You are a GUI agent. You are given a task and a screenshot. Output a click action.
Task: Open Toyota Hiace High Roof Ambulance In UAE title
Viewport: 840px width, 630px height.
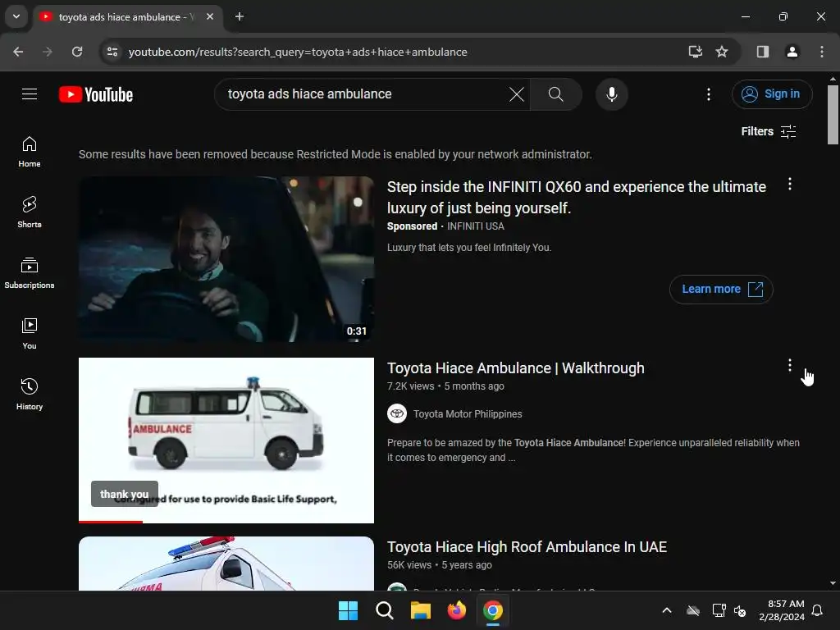tap(527, 547)
